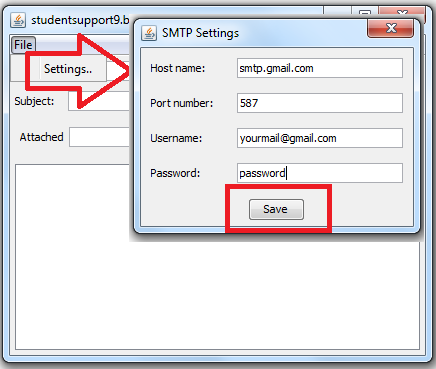
Task: Click the 'Username:' label
Action: [x=176, y=138]
